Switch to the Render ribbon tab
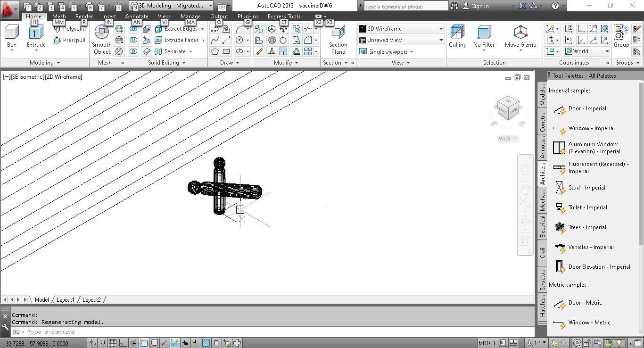Viewport: 644px width, 348px height. (x=84, y=17)
